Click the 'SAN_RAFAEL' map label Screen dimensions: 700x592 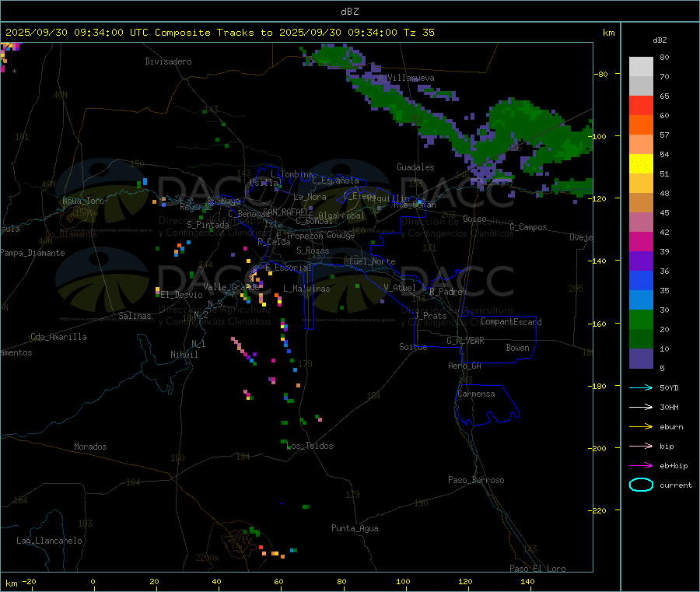click(x=286, y=212)
